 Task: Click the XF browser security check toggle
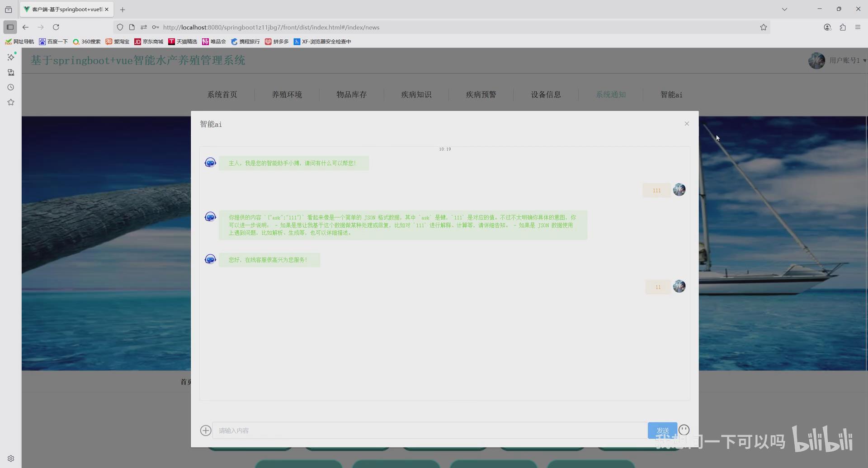322,42
